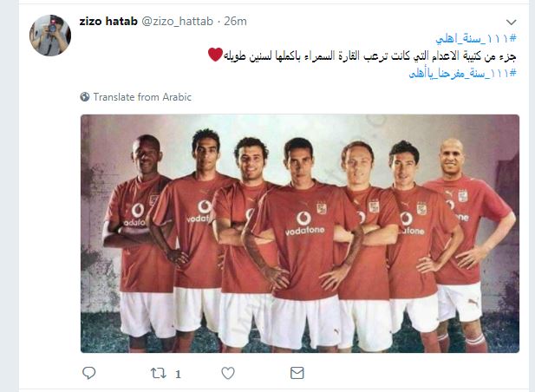The image size is (535, 392).
Task: Expand the tweet options chevron menu
Action: [511, 23]
